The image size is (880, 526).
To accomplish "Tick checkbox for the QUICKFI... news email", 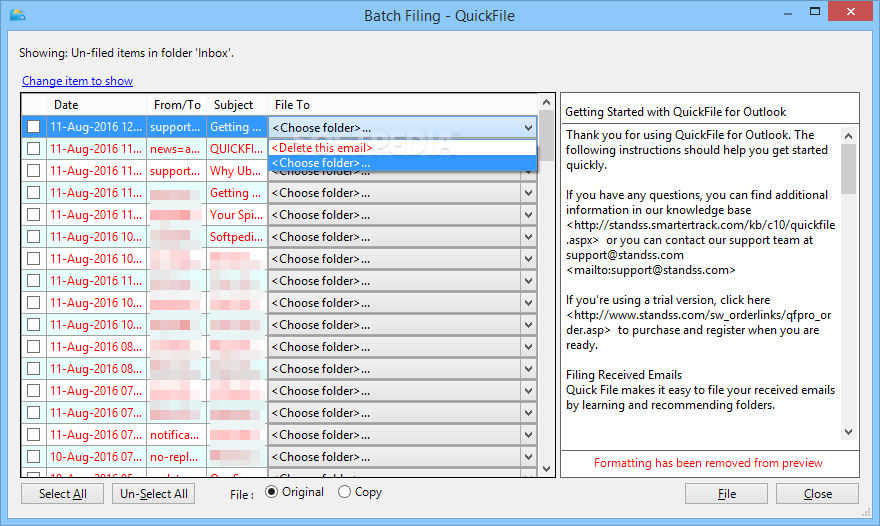I will (34, 149).
